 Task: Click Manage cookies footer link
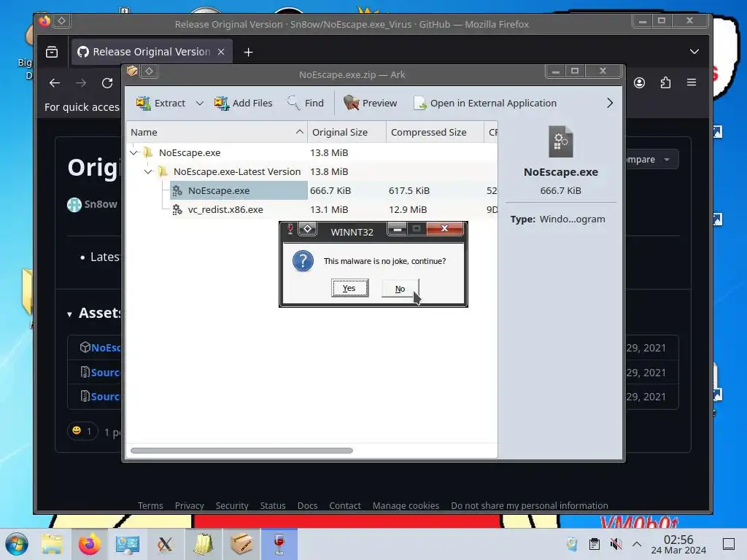pos(406,506)
